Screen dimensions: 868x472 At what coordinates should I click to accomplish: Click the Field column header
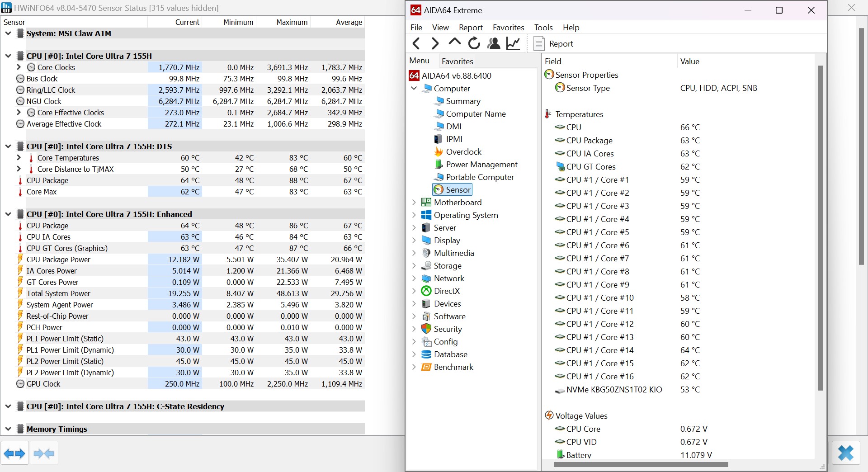(609, 61)
